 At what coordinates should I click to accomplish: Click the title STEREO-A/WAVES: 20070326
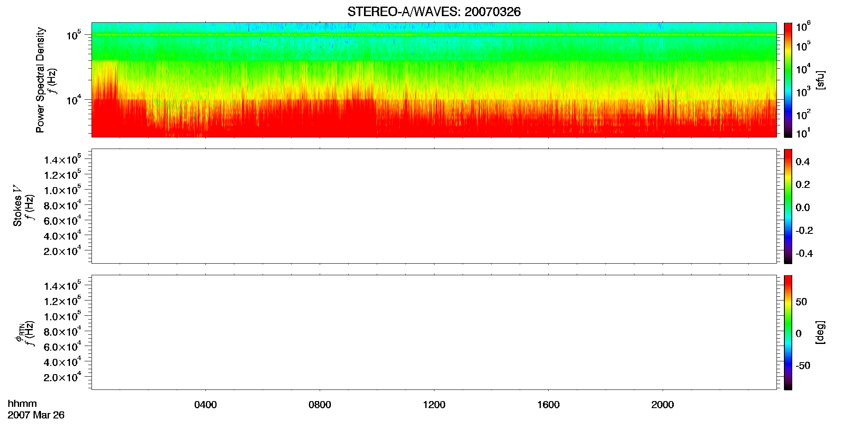(434, 12)
